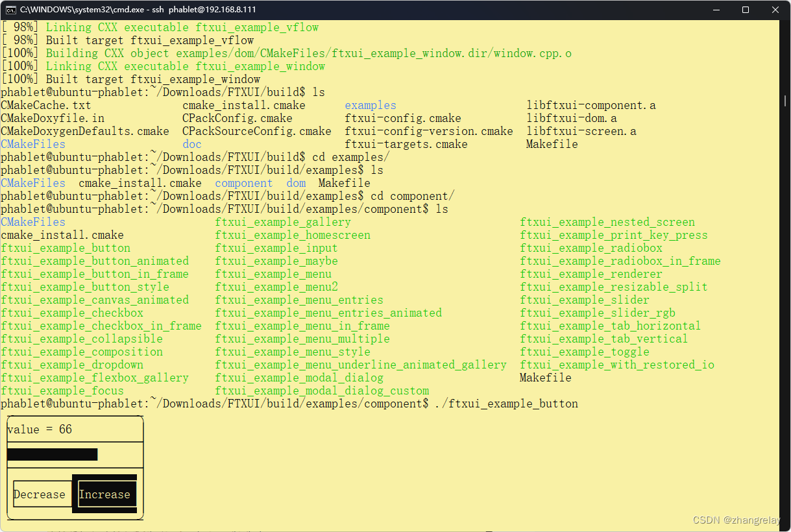Click the blue 'component' directory name

point(244,183)
